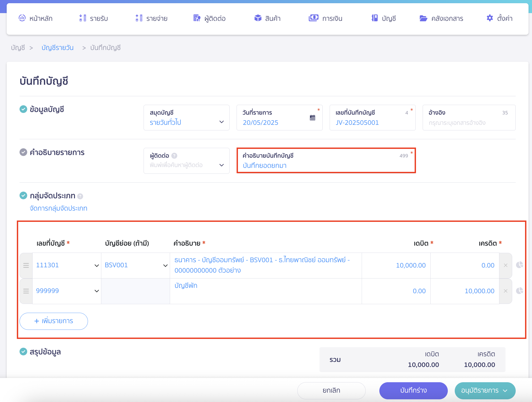Click the ตั้งค่า settings gear icon
The width and height of the screenshot is (532, 402).
point(490,18)
